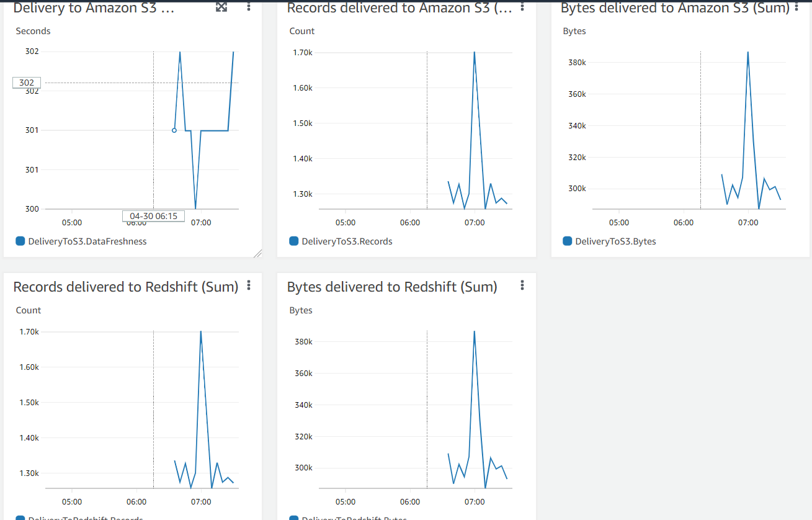
Task: Click the 380k axis value in the S3 bytes chart
Action: tap(576, 63)
